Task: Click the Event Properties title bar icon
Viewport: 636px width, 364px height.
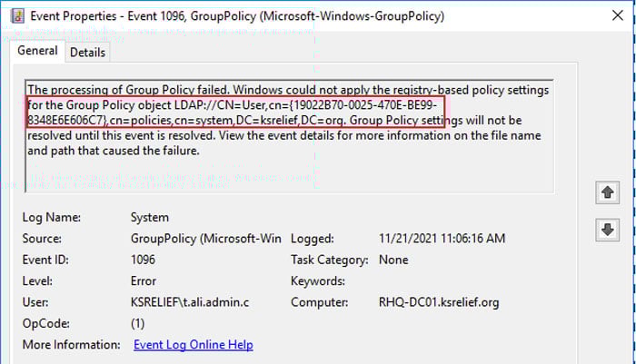Action: click(17, 16)
